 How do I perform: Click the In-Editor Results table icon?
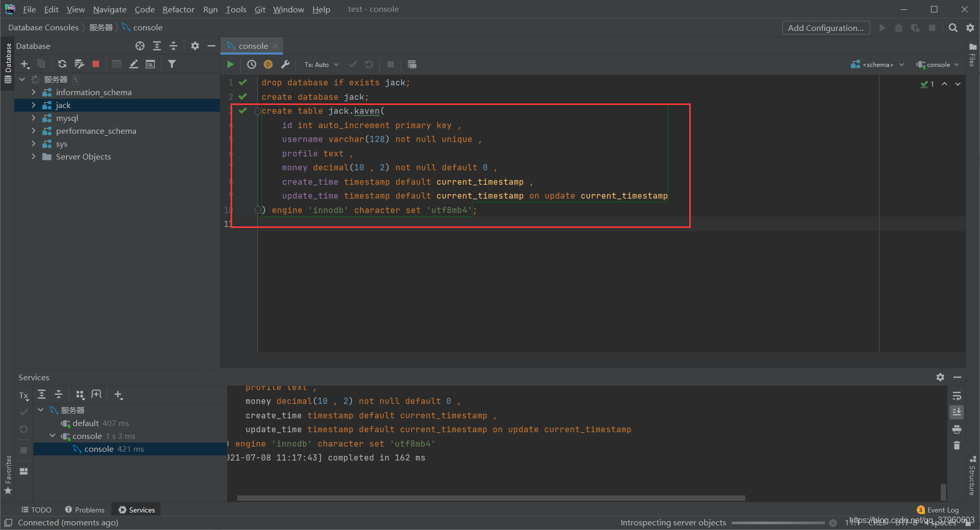pos(412,64)
